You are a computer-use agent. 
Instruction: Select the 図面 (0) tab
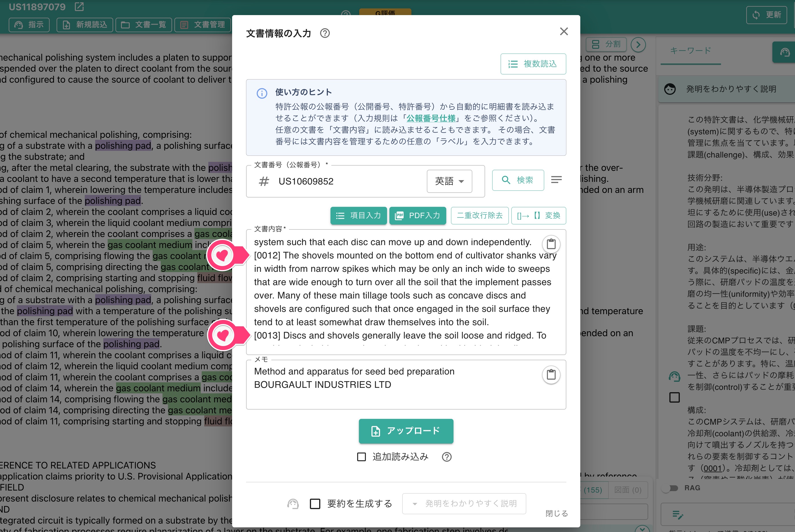(x=628, y=490)
